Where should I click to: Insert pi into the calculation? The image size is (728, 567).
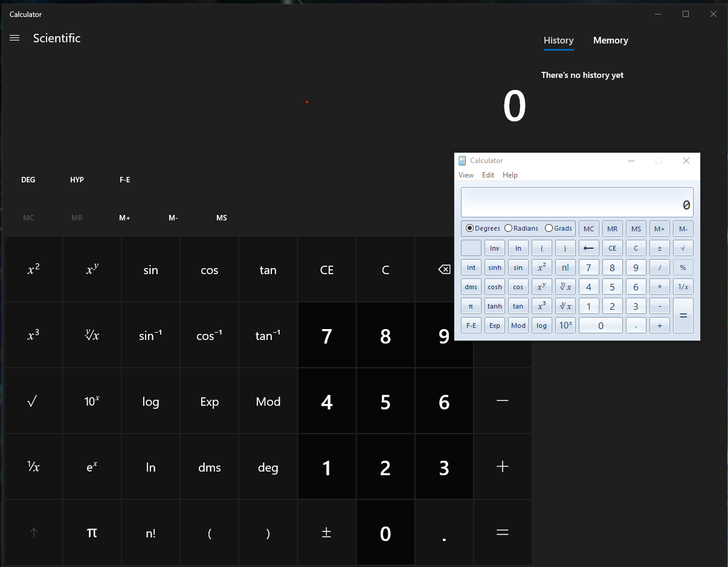(x=92, y=533)
